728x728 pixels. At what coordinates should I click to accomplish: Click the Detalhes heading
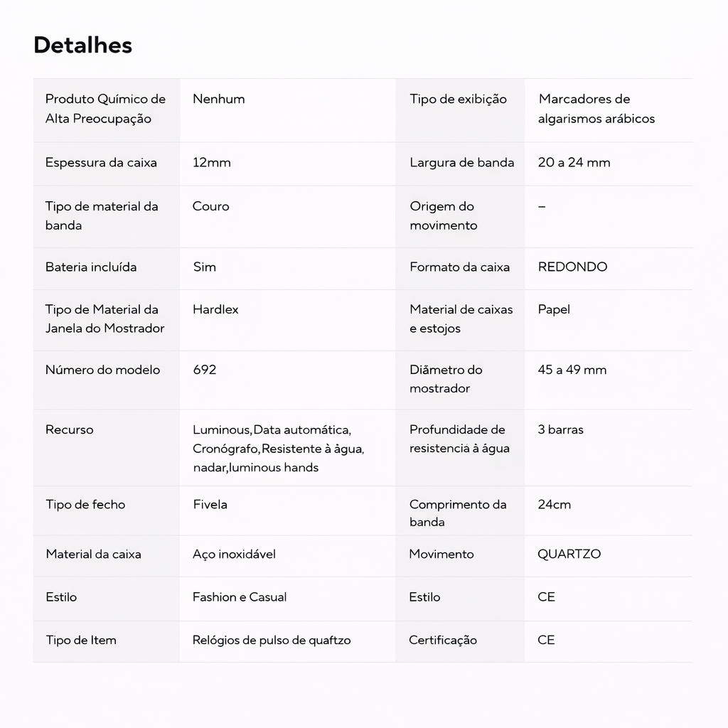coord(82,45)
